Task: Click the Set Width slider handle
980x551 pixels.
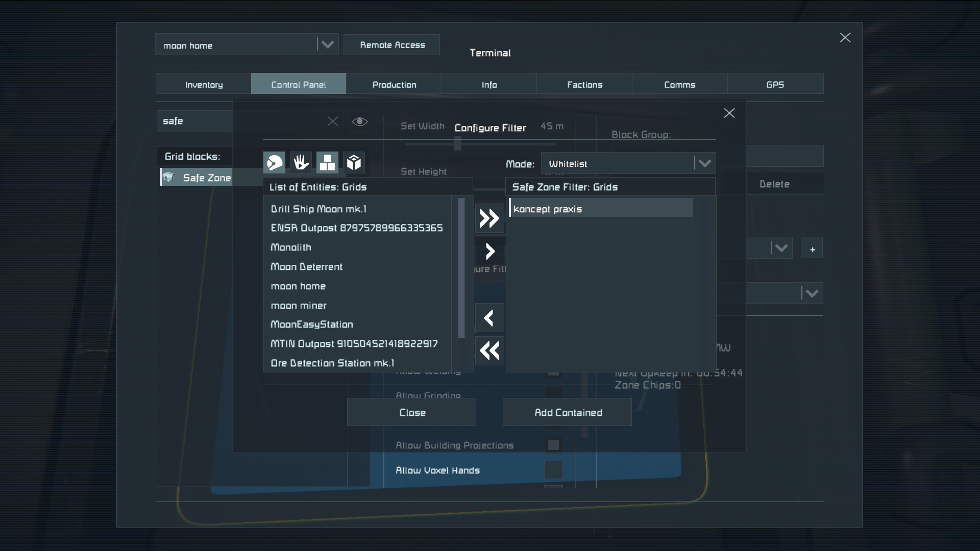Action: [x=458, y=144]
